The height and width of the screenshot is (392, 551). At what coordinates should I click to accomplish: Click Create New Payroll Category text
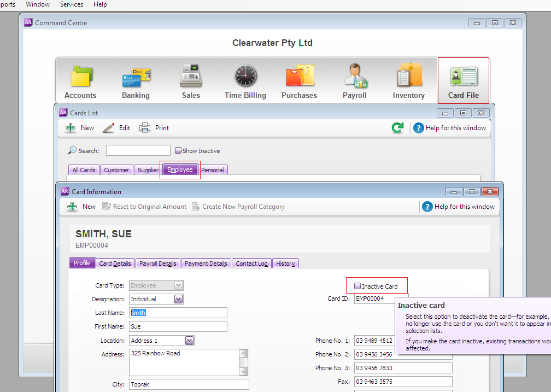click(244, 207)
